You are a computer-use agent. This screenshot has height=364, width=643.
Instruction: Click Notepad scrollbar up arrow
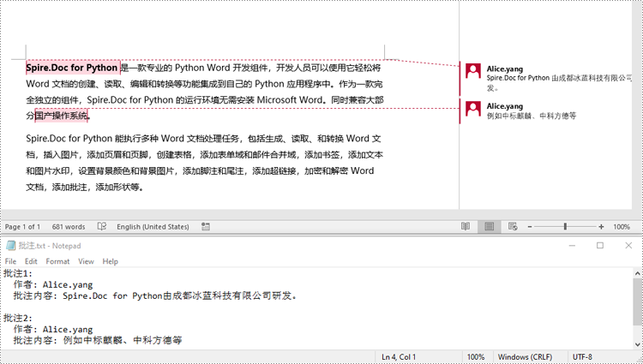pos(637,273)
